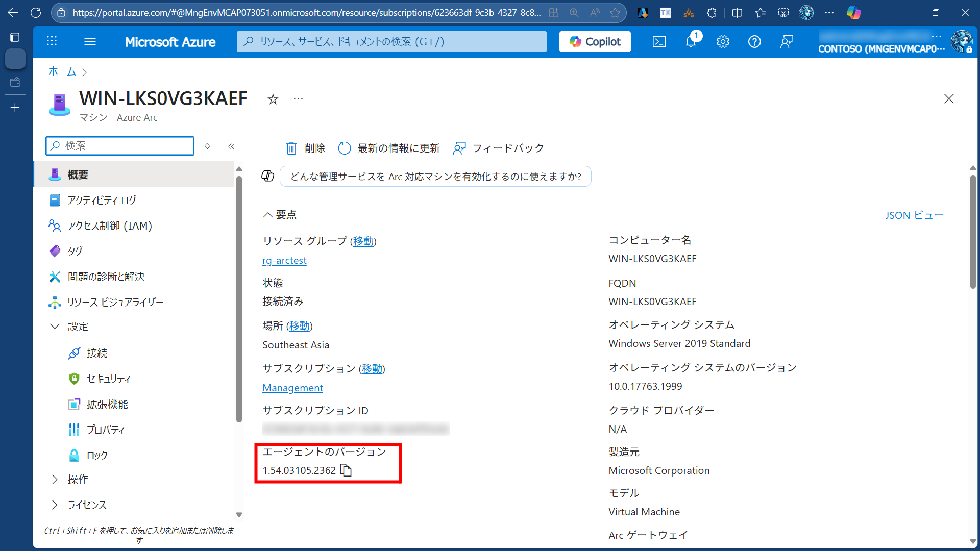Collapse the sidebar with double-chevron
980x551 pixels.
click(x=231, y=146)
